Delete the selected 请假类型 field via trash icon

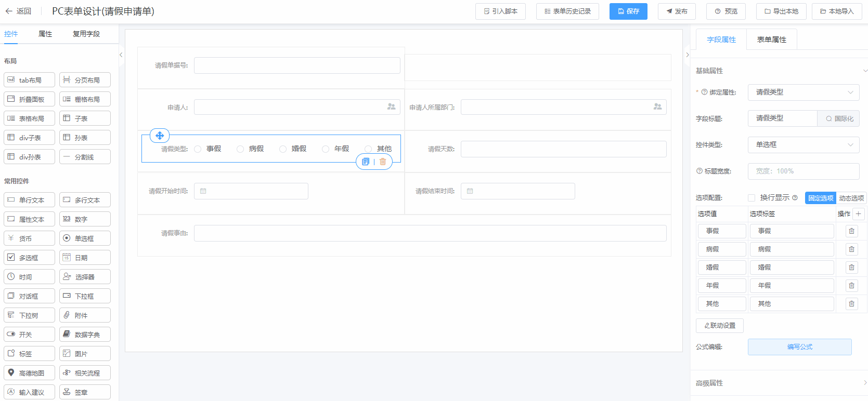[x=383, y=162]
